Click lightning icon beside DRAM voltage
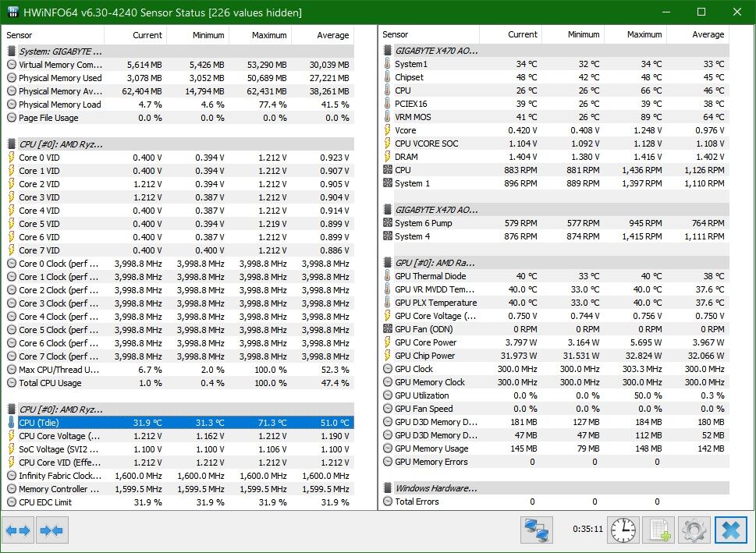 (387, 157)
